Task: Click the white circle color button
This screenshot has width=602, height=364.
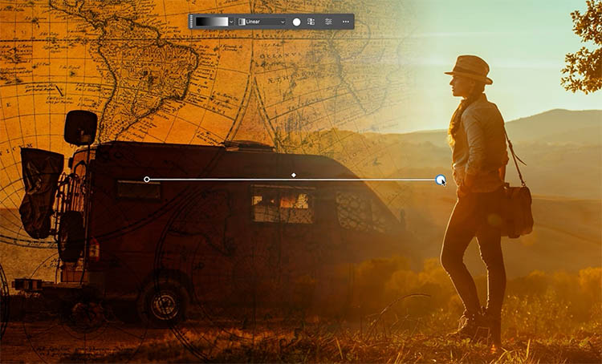Action: coord(296,22)
